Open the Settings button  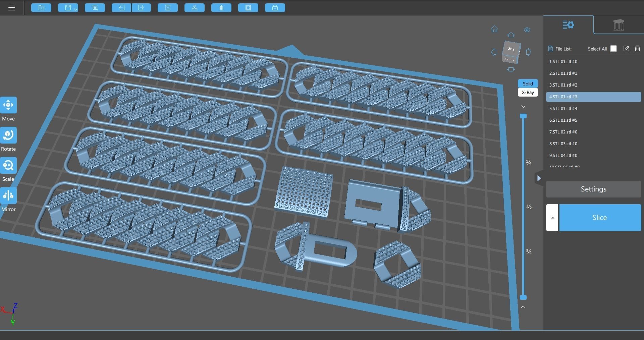click(x=593, y=189)
